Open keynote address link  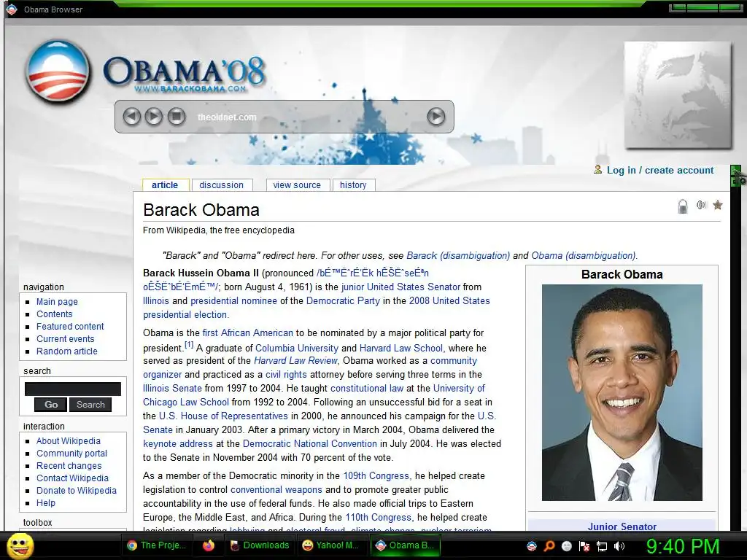tap(178, 444)
